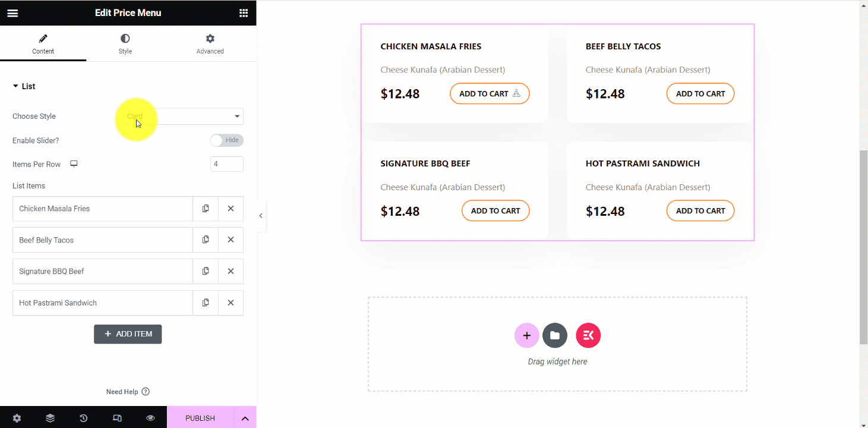Add to cart Chicken Masala Fries

pos(490,93)
